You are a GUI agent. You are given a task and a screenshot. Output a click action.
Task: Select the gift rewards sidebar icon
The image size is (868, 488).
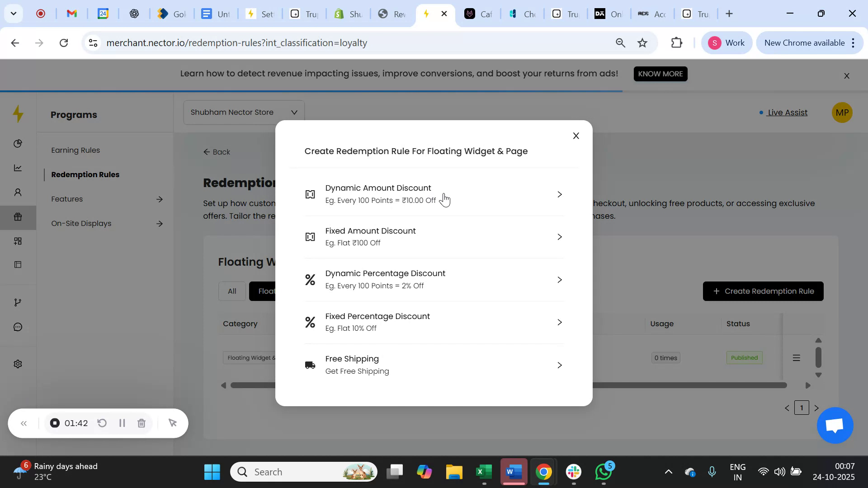[x=18, y=217]
